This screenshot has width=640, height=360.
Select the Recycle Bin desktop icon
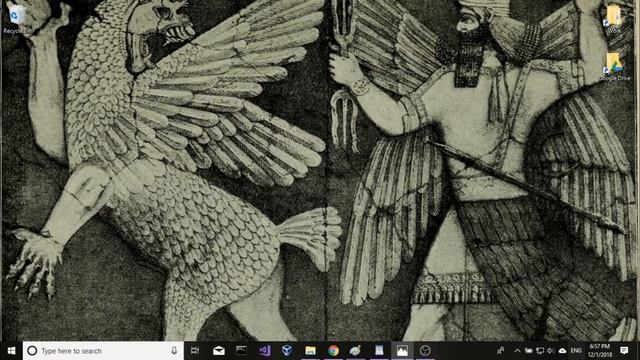click(x=17, y=19)
